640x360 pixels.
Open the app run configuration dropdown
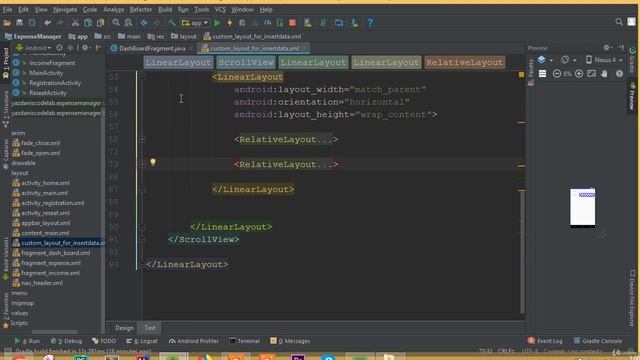coord(195,23)
